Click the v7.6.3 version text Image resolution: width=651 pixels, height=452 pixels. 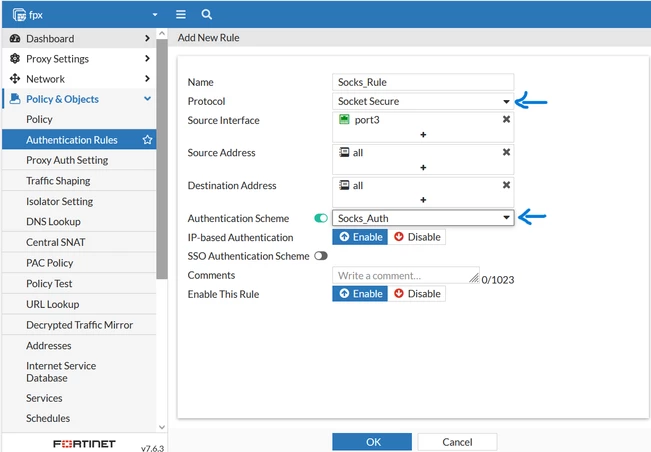(x=152, y=448)
